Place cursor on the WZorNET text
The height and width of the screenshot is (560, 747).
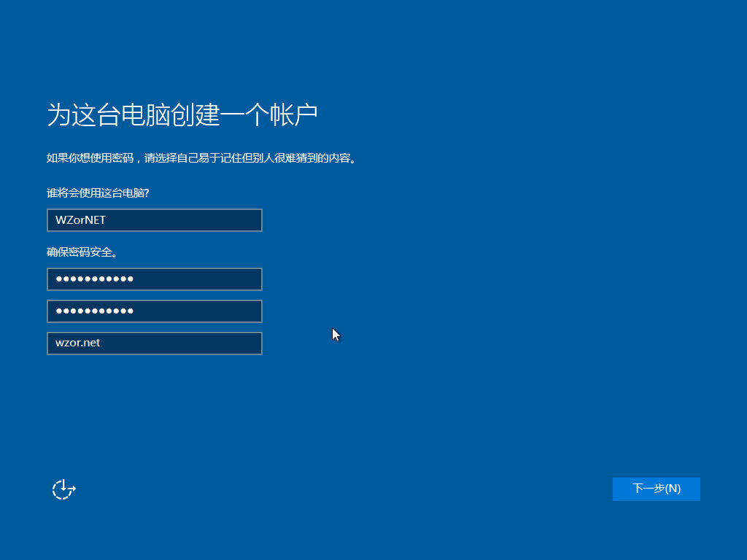coord(80,220)
